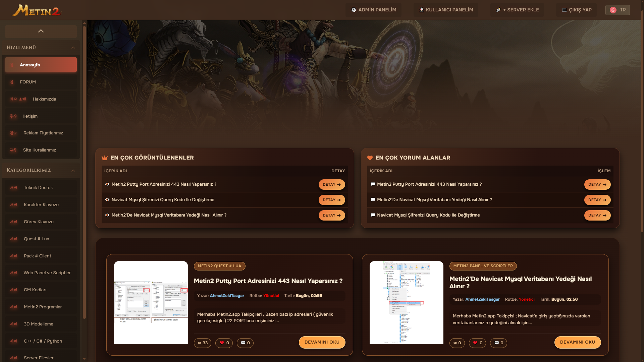The height and width of the screenshot is (362, 644).
Task: Open the Putty Port post thumbnail image
Action: [151, 302]
